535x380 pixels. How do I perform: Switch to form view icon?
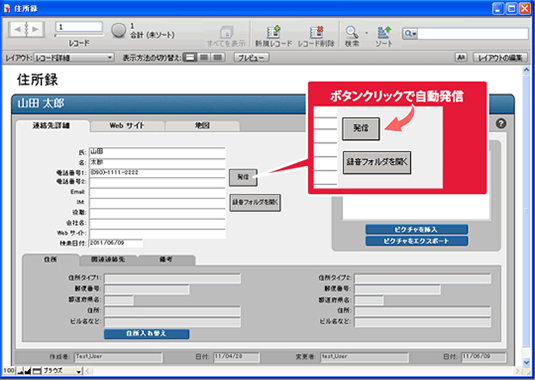(190, 57)
